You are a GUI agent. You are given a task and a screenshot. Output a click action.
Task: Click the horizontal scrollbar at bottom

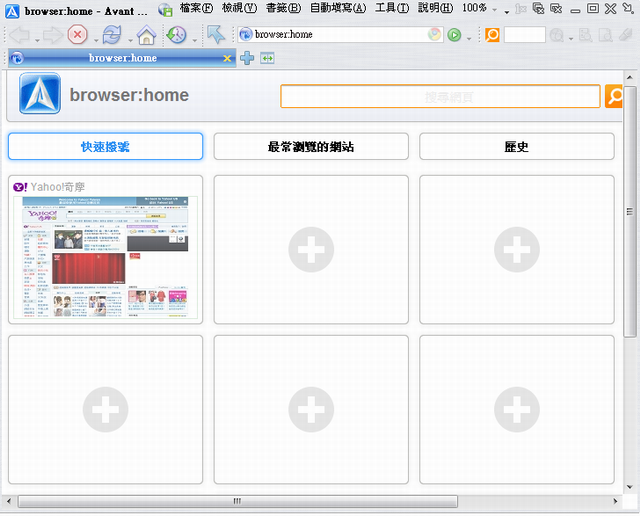(x=237, y=501)
